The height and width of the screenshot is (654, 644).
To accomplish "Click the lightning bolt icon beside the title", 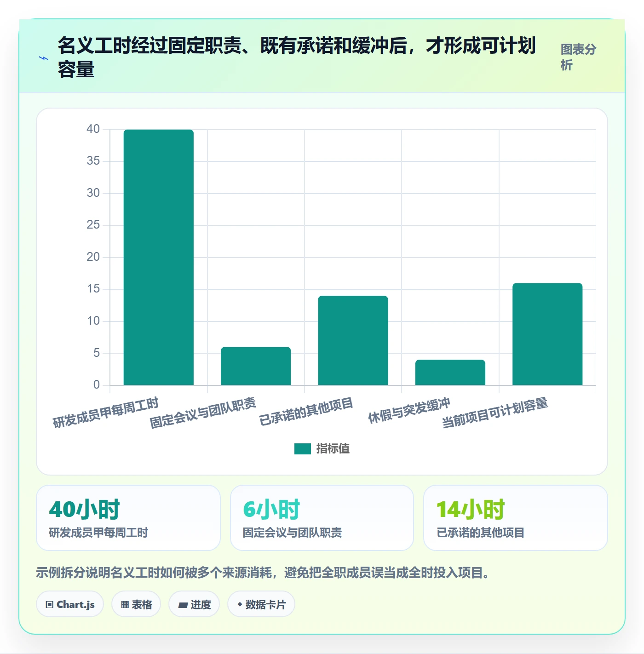I will [x=44, y=58].
